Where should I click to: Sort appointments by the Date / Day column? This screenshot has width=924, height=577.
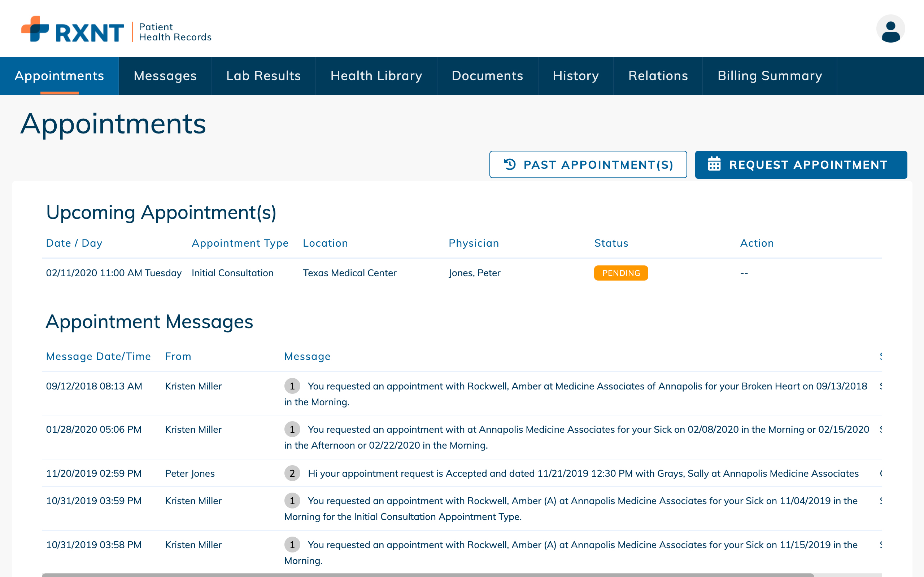[x=74, y=243]
